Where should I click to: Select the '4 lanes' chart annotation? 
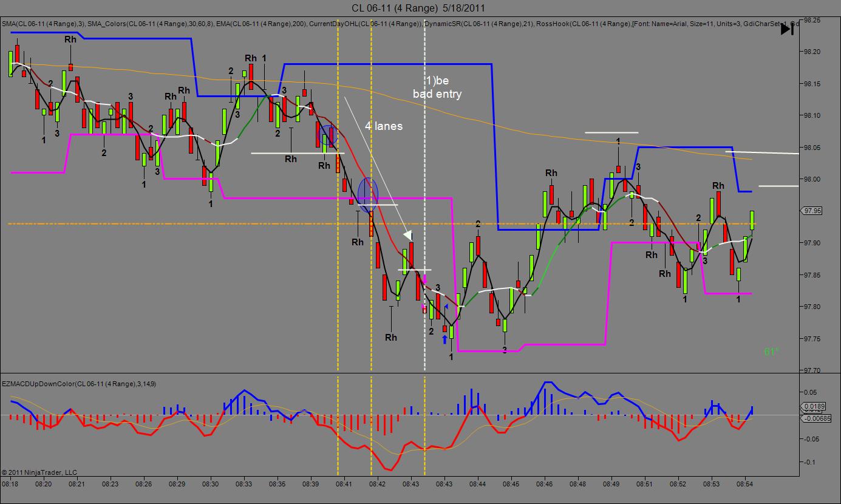(x=384, y=126)
